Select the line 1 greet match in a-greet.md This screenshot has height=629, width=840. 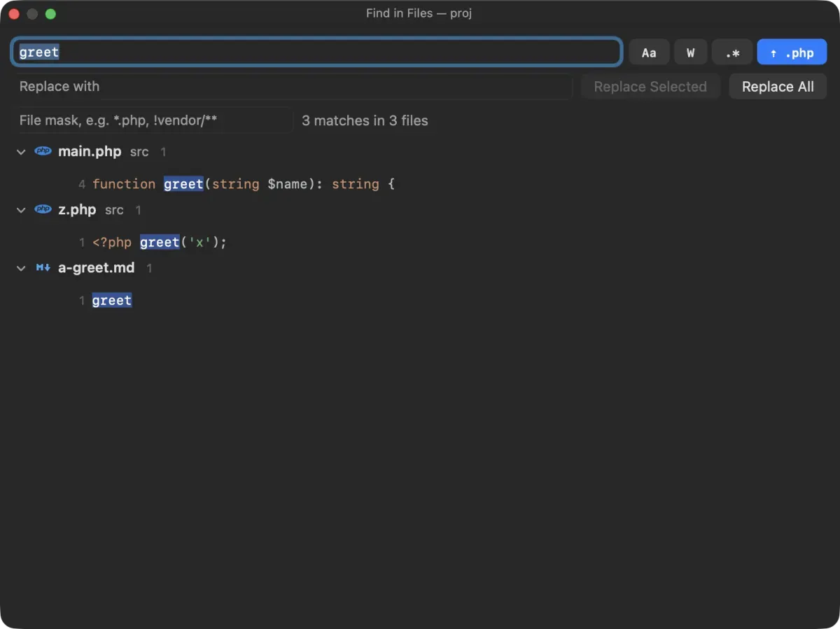point(420,300)
